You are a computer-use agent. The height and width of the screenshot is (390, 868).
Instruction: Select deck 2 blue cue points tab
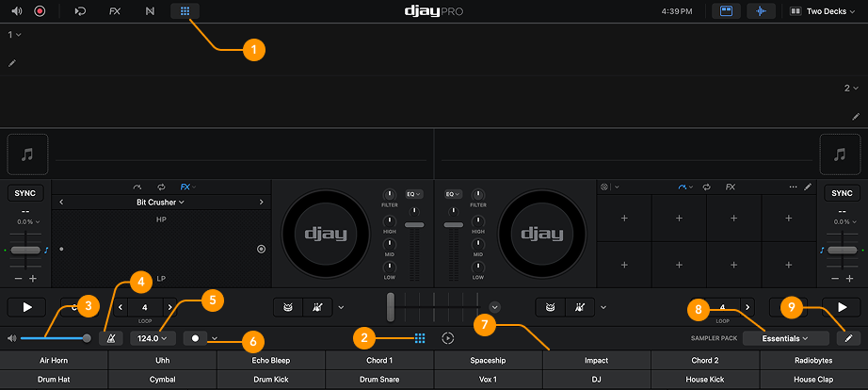pyautogui.click(x=683, y=187)
